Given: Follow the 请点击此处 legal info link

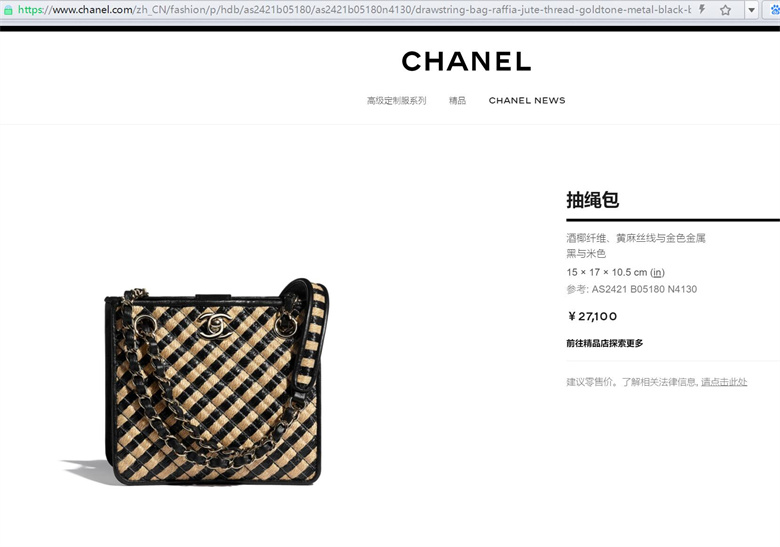Looking at the screenshot, I should 724,382.
